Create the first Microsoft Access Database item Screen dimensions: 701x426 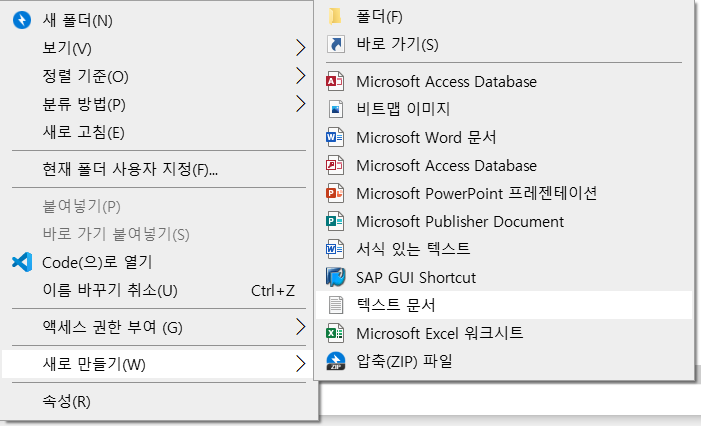(504, 82)
